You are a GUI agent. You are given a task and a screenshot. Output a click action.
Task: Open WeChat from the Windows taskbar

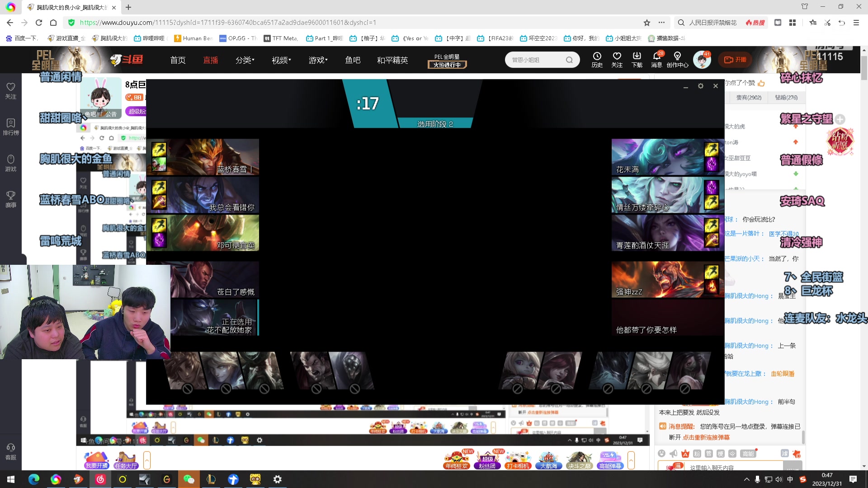(189, 479)
